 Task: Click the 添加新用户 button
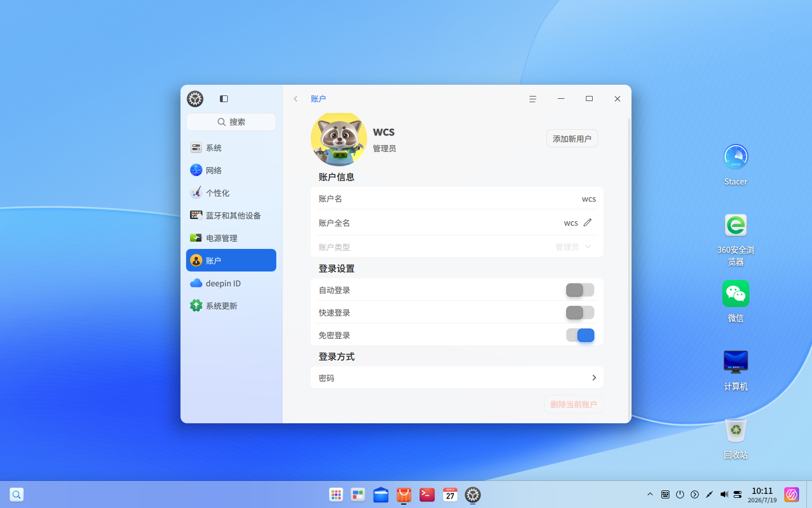572,138
